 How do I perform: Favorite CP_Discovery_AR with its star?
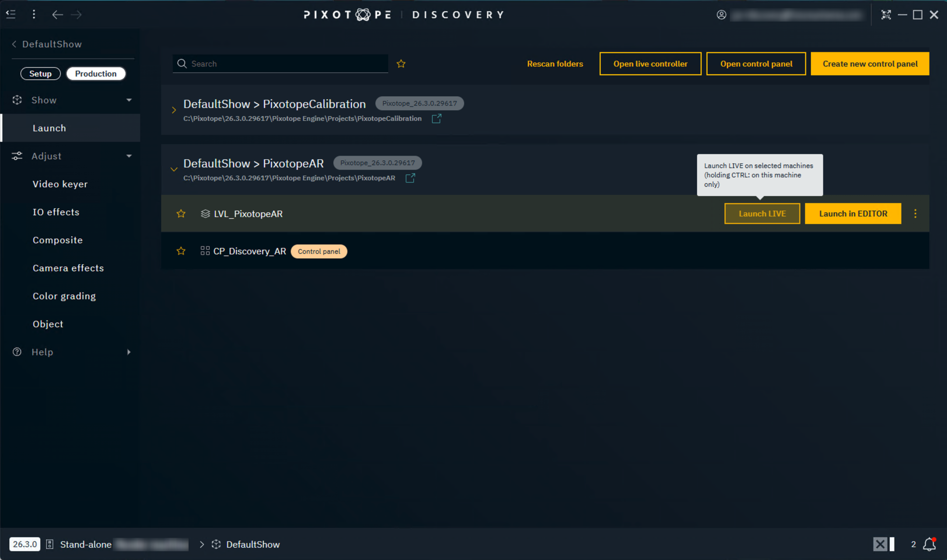pyautogui.click(x=181, y=251)
